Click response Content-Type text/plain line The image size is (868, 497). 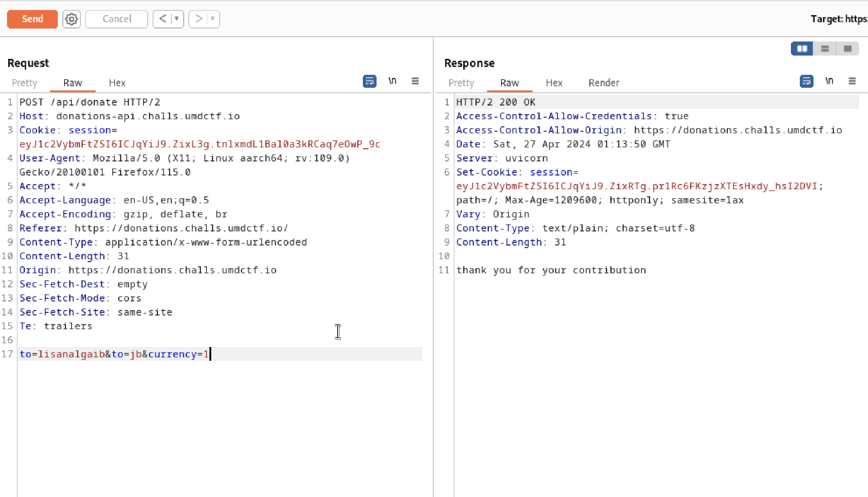pyautogui.click(x=576, y=228)
